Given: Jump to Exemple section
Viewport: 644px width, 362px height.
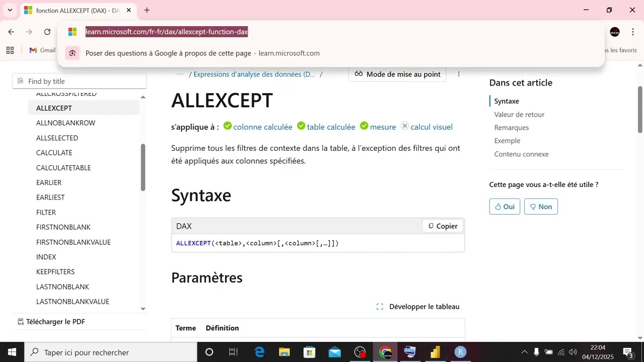Looking at the screenshot, I should tap(507, 141).
